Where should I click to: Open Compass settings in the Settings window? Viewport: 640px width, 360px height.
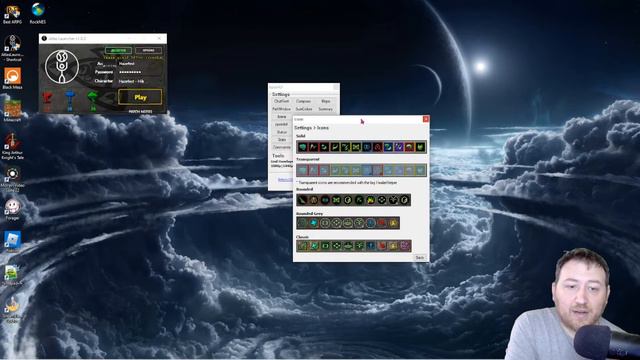(303, 101)
